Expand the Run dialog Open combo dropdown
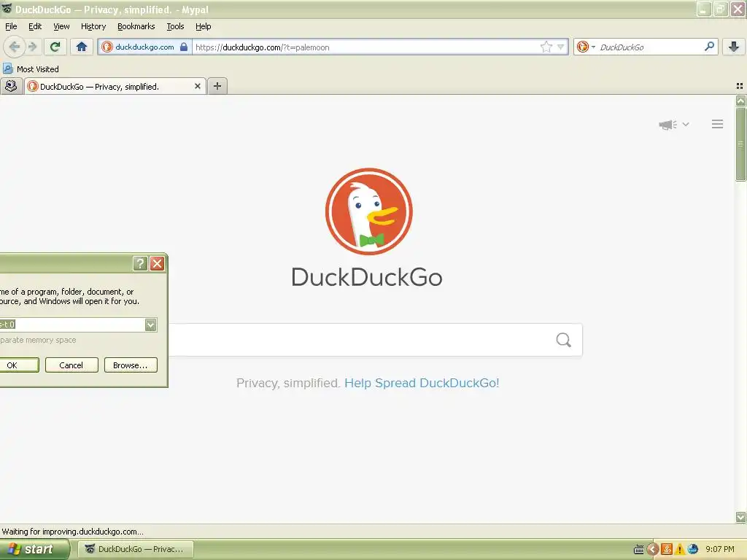The width and height of the screenshot is (747, 560). pos(150,324)
